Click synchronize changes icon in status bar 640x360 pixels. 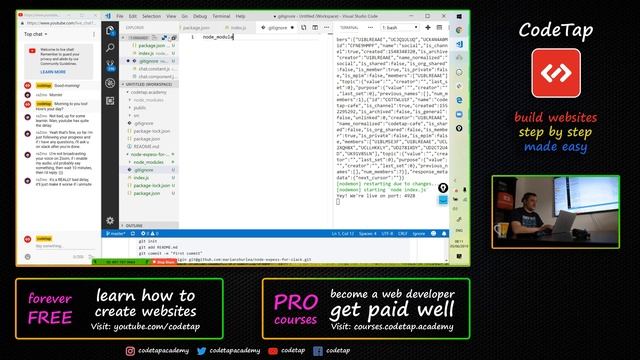coord(133,233)
